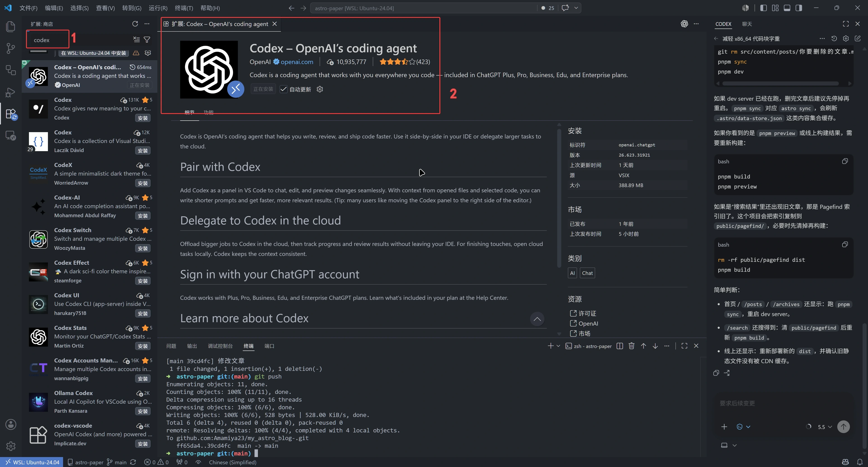Open the chat dropdown chevron in title bar
Viewport: 868px width, 467px height.
576,8
